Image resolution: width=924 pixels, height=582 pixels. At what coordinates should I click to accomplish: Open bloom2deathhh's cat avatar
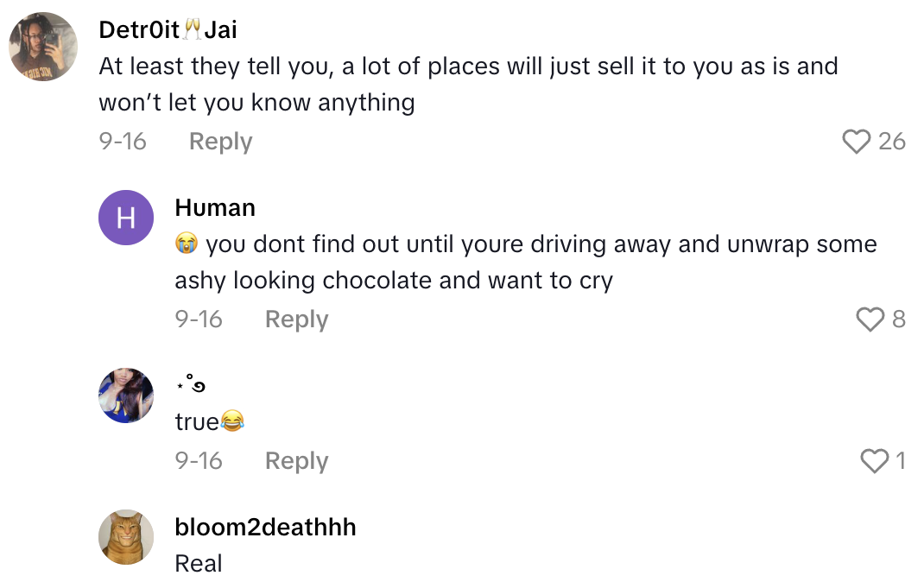(x=126, y=536)
